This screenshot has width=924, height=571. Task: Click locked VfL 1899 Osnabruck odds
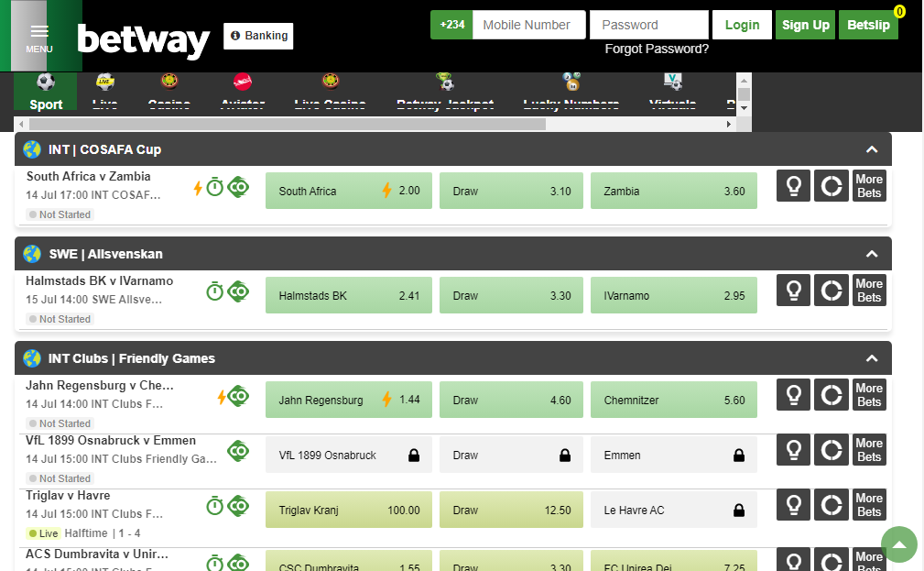coord(349,455)
